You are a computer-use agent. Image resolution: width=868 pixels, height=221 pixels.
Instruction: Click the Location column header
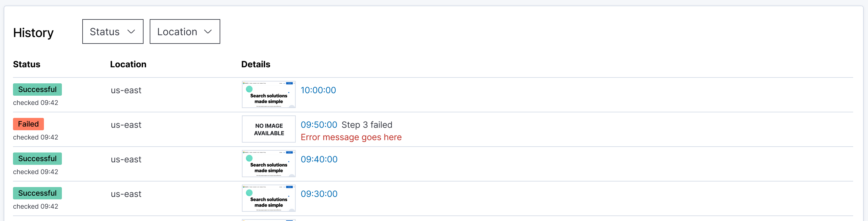[128, 64]
